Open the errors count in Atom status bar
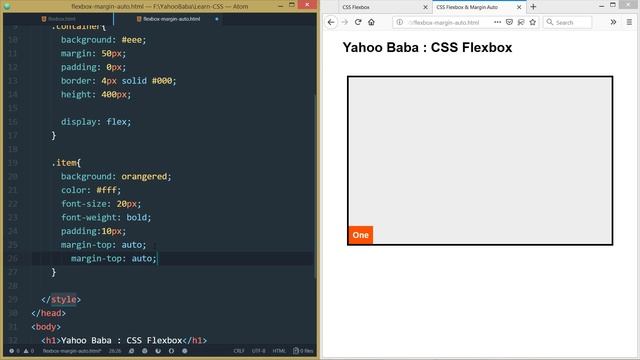This screenshot has height=360, width=640. click(14, 351)
